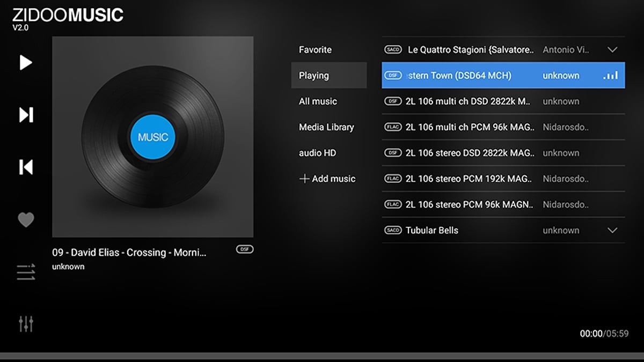Click the Play button icon
This screenshot has height=362, width=644.
tap(26, 63)
